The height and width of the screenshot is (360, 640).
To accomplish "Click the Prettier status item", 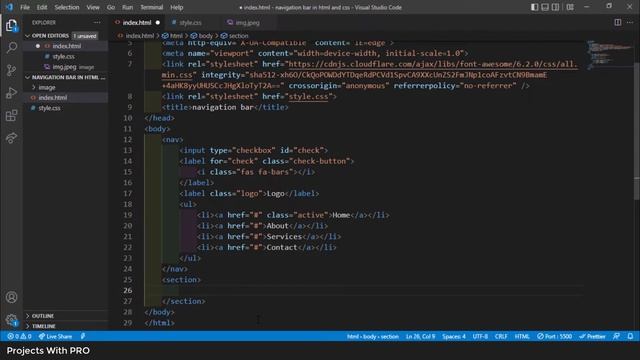I will [x=592, y=336].
